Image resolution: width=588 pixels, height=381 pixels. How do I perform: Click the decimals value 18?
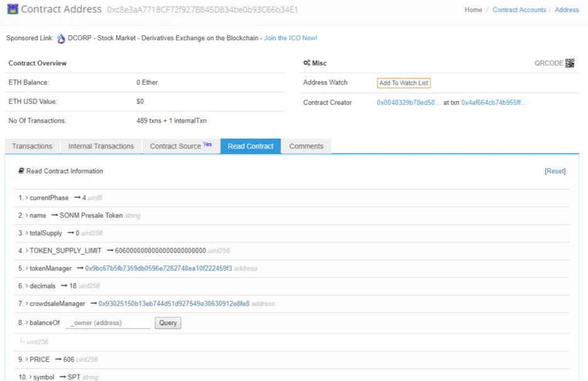73,286
